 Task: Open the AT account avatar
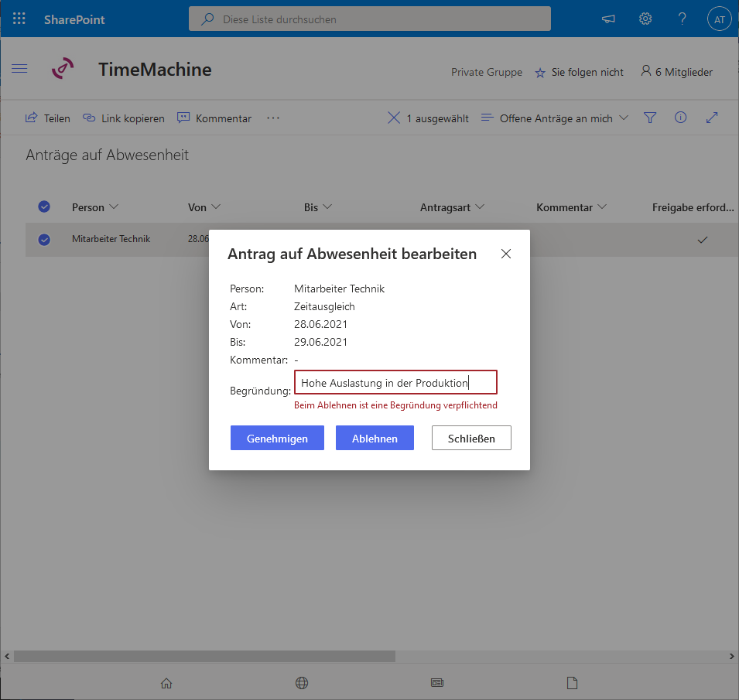719,19
